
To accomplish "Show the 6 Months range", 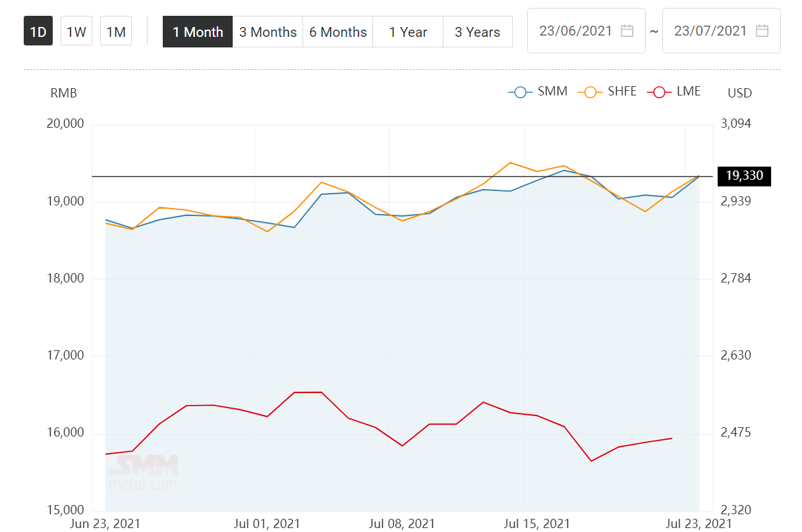I will (338, 32).
